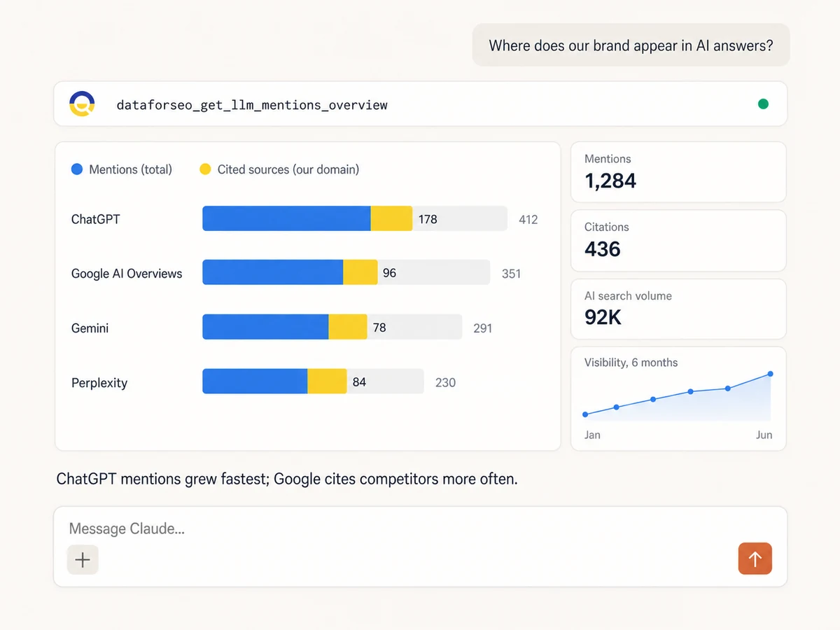The image size is (840, 630).
Task: Click the Google AI Overviews yellow bar segment
Action: pos(360,272)
